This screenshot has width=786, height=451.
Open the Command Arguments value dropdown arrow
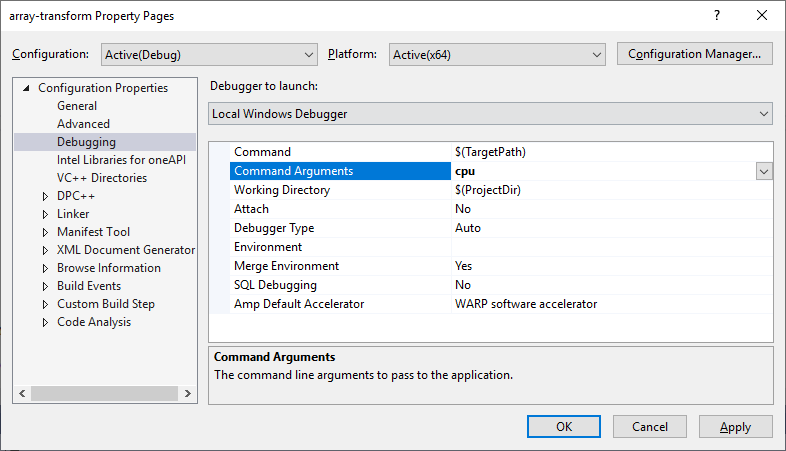[764, 171]
